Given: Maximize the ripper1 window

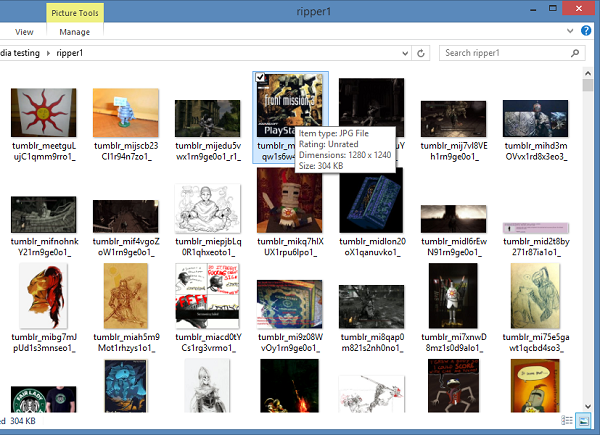Looking at the screenshot, I should [553, 8].
